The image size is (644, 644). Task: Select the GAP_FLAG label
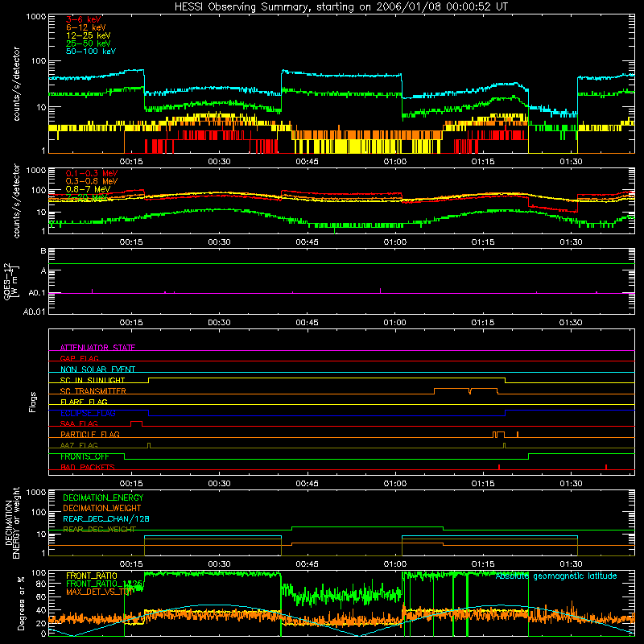[79, 358]
